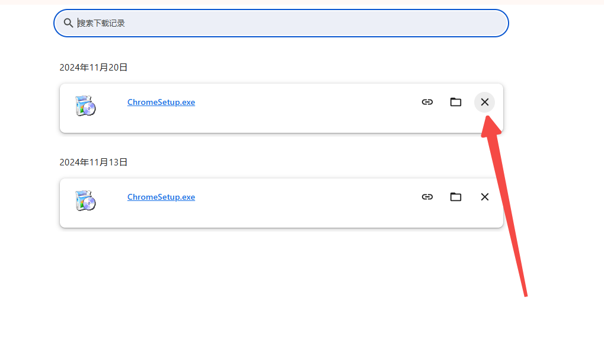604x364 pixels.
Task: Click the 搜索下载记录 placeholder text
Action: click(102, 23)
